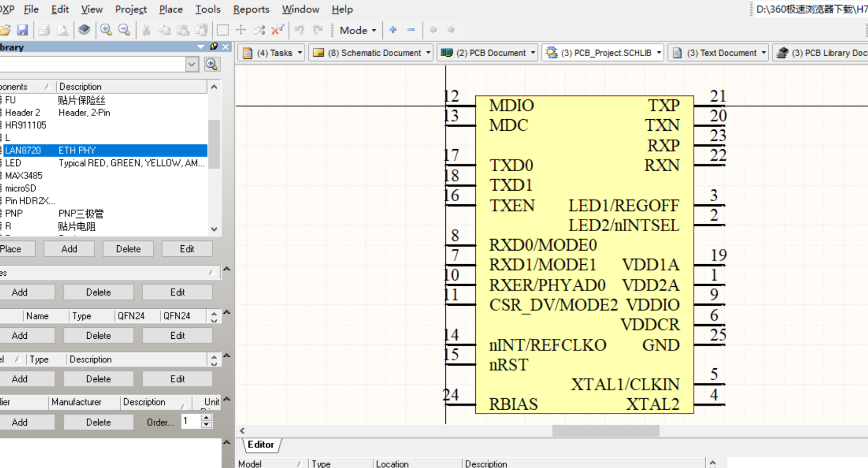Click the Copy icon in toolbar
Screen dimensions: 868x468
[164, 30]
